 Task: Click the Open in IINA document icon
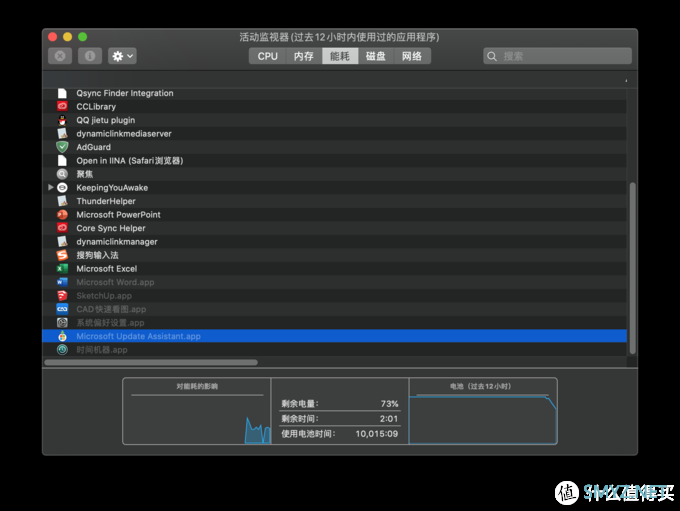(x=62, y=161)
